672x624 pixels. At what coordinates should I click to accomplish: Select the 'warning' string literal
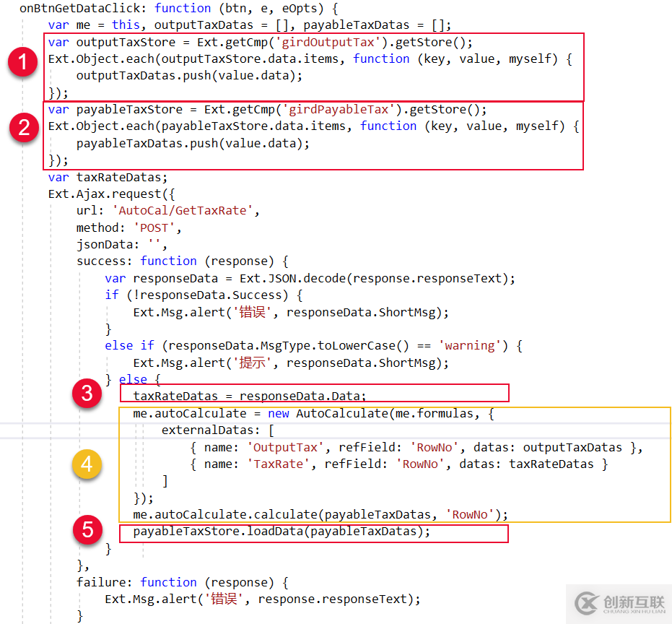pos(470,346)
